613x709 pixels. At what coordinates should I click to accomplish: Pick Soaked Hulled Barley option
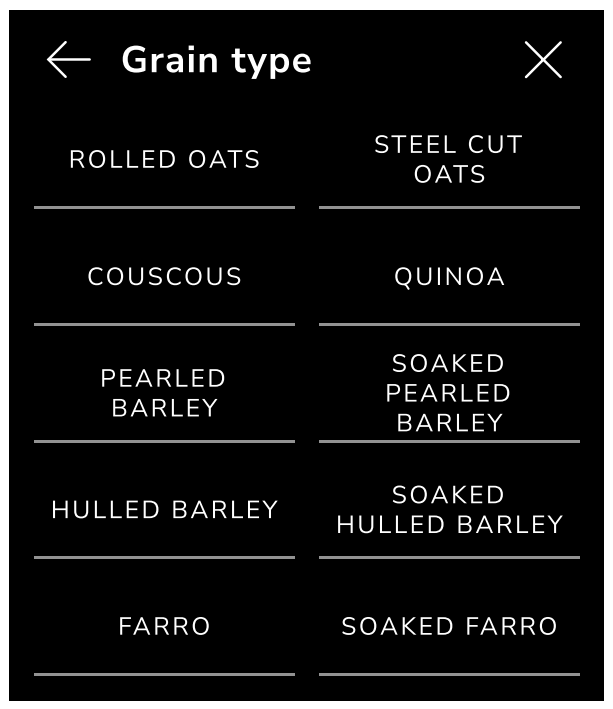(x=449, y=510)
